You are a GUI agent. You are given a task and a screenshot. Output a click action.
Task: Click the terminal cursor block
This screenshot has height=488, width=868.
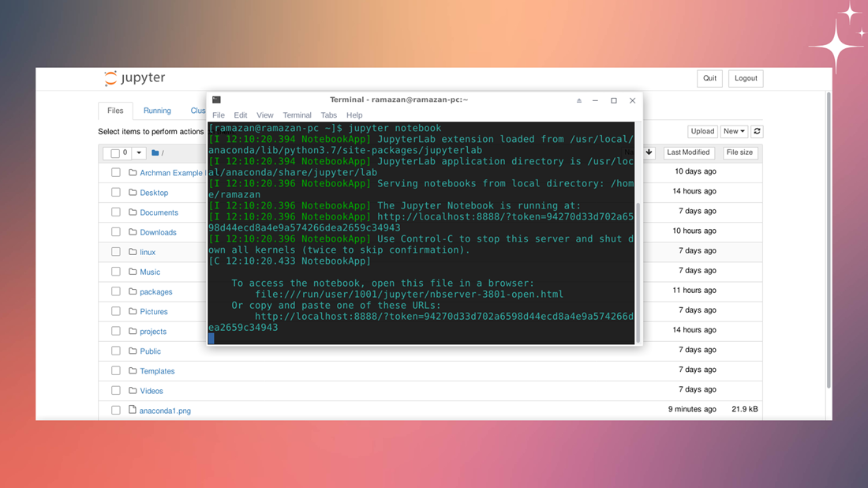click(x=211, y=339)
